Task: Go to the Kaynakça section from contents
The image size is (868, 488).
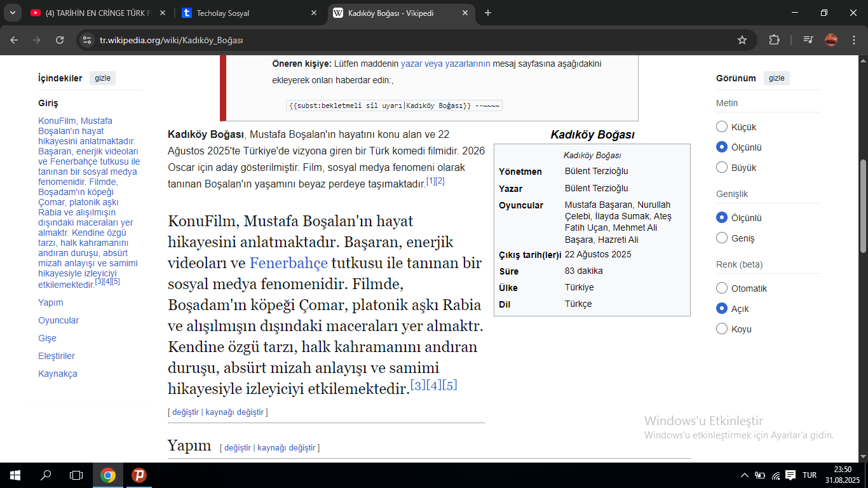Action: 58,374
